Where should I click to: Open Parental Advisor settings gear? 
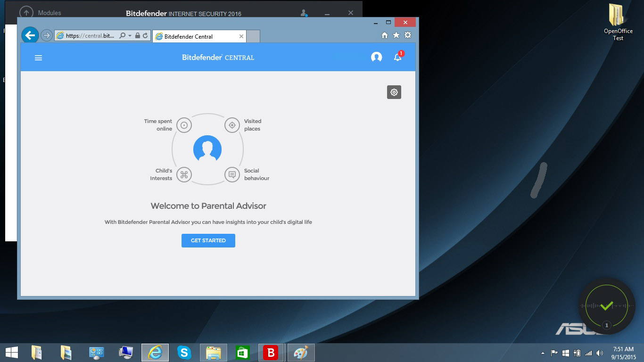(x=394, y=92)
